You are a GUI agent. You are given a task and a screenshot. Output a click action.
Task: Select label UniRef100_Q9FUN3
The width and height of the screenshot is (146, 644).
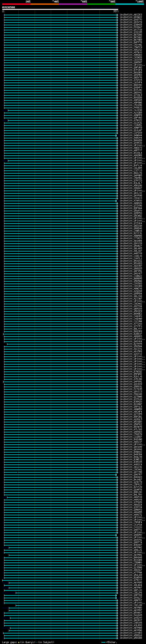coord(131,67)
